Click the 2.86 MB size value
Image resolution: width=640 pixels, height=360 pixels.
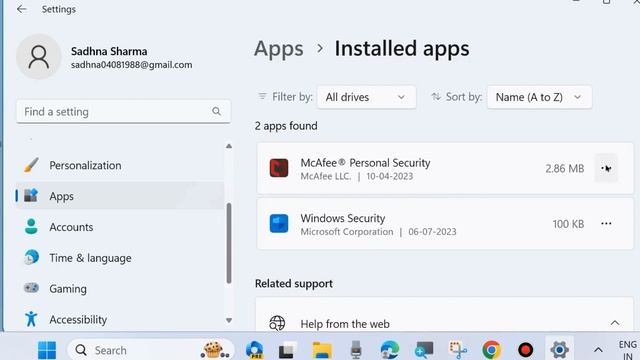(564, 169)
